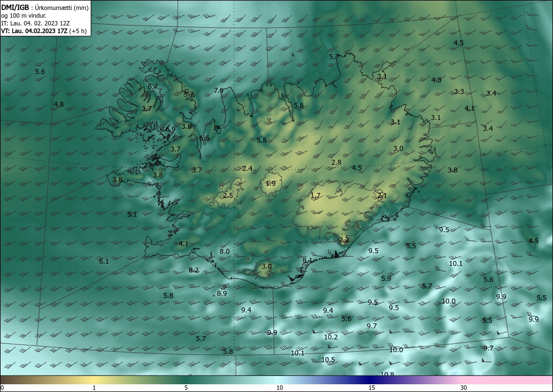Click the colorbar tick label 15

pos(372,388)
